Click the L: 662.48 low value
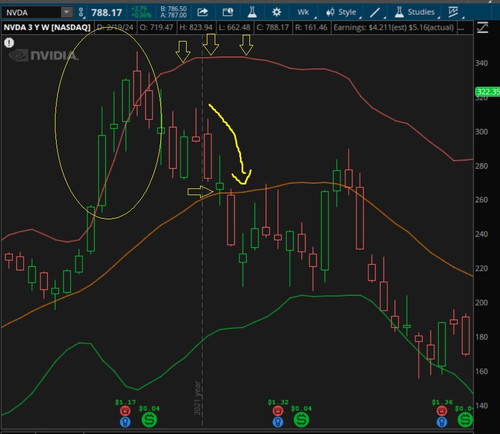The height and width of the screenshot is (434, 500). click(234, 27)
